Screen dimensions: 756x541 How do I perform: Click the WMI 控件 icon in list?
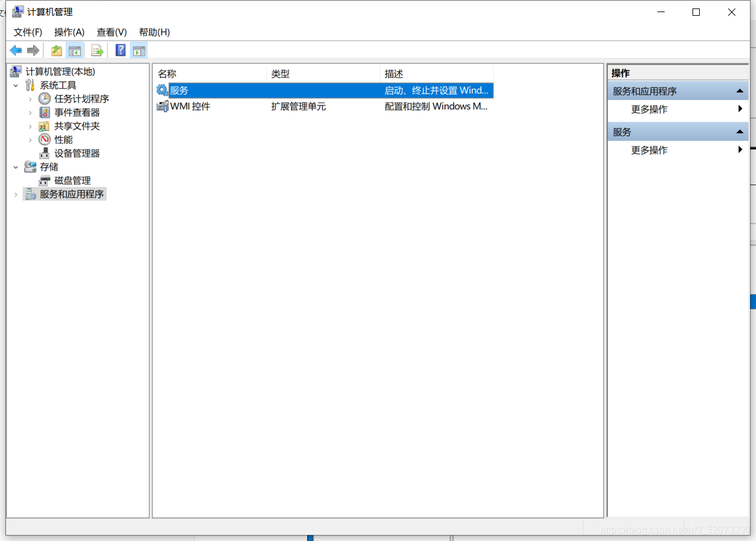pos(162,106)
